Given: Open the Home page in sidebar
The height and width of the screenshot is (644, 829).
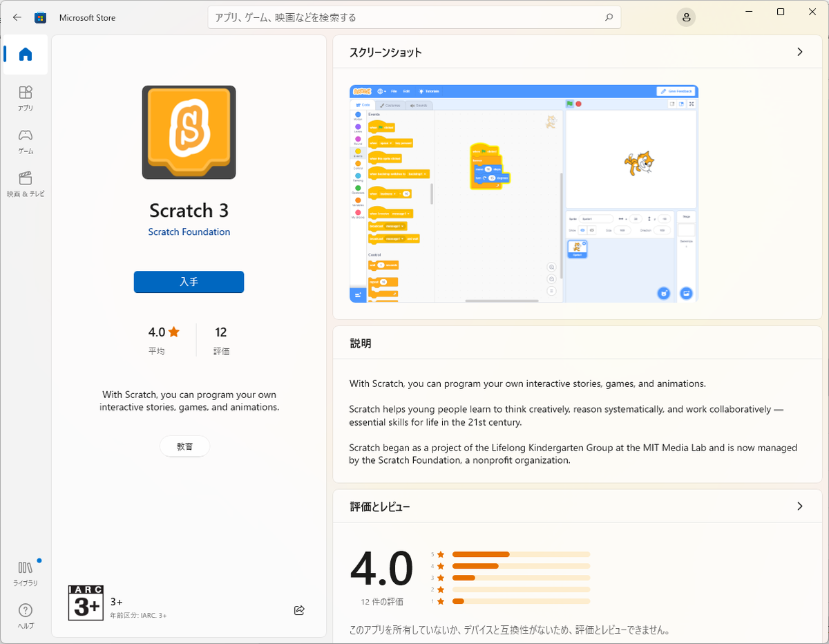Looking at the screenshot, I should tap(26, 54).
